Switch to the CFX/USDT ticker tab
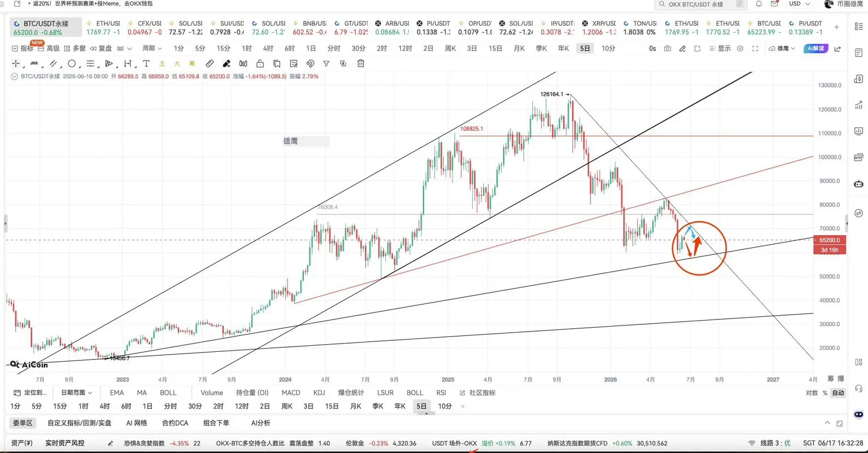Image resolution: width=868 pixels, height=453 pixels. [x=144, y=27]
